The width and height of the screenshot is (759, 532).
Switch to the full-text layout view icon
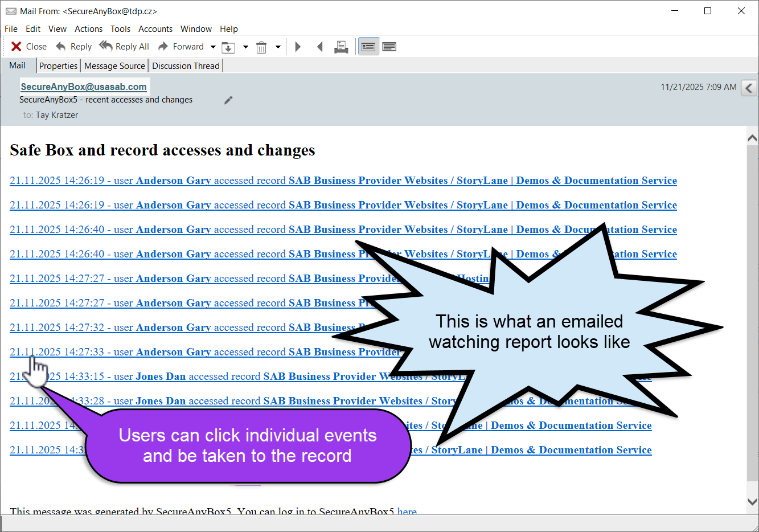[389, 47]
